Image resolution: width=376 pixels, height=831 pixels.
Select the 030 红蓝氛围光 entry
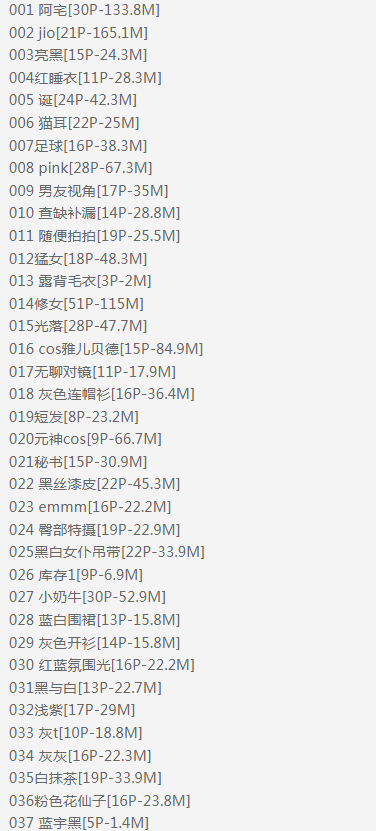point(102,665)
